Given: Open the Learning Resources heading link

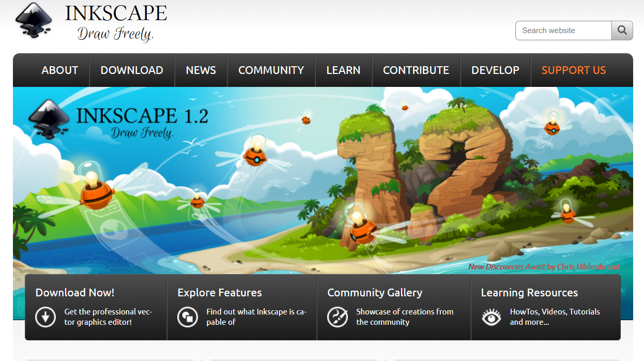Looking at the screenshot, I should [x=529, y=293].
